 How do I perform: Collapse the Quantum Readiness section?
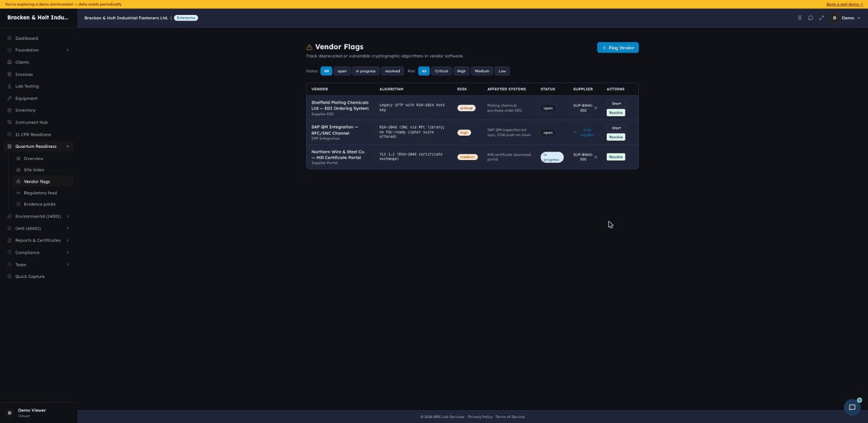(39, 146)
